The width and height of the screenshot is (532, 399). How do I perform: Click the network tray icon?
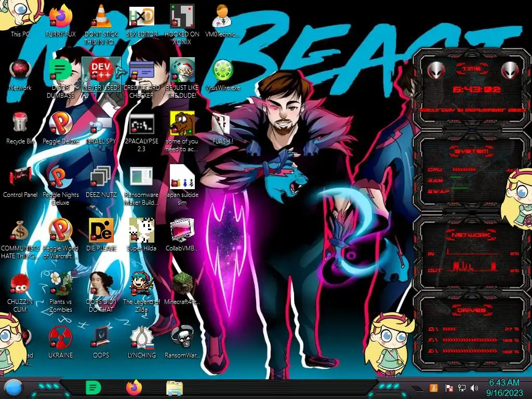coord(462,388)
